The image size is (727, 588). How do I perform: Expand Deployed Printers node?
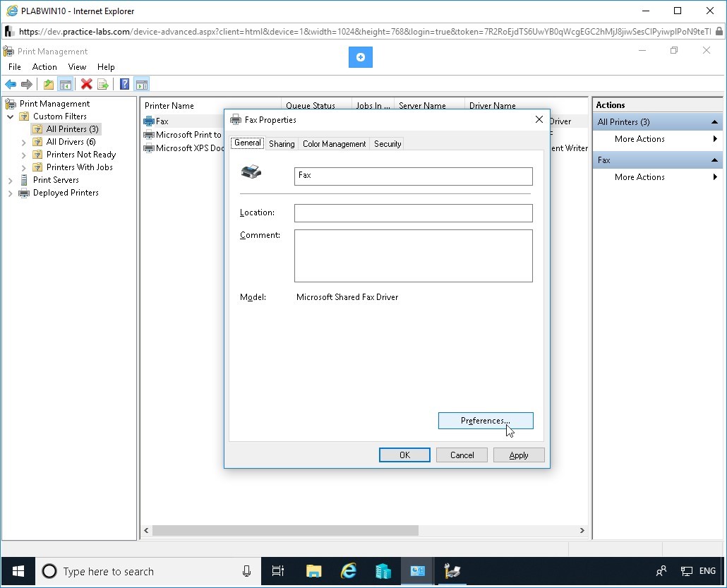coord(10,193)
